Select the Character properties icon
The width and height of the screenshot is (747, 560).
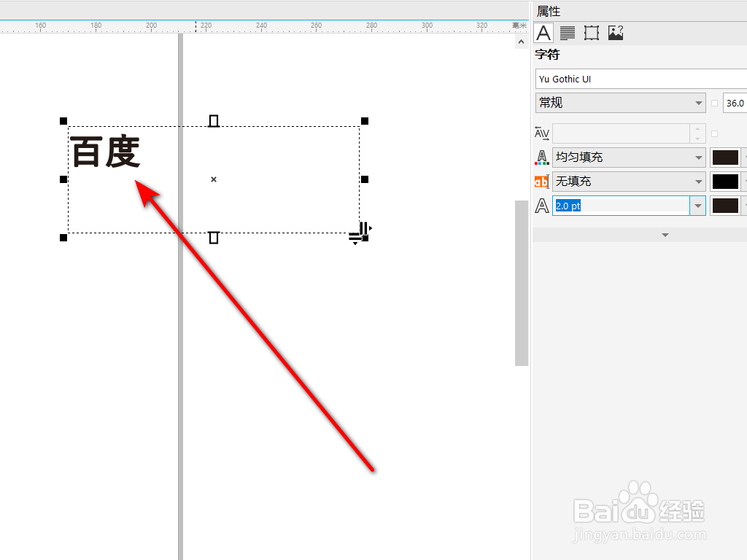tap(543, 32)
